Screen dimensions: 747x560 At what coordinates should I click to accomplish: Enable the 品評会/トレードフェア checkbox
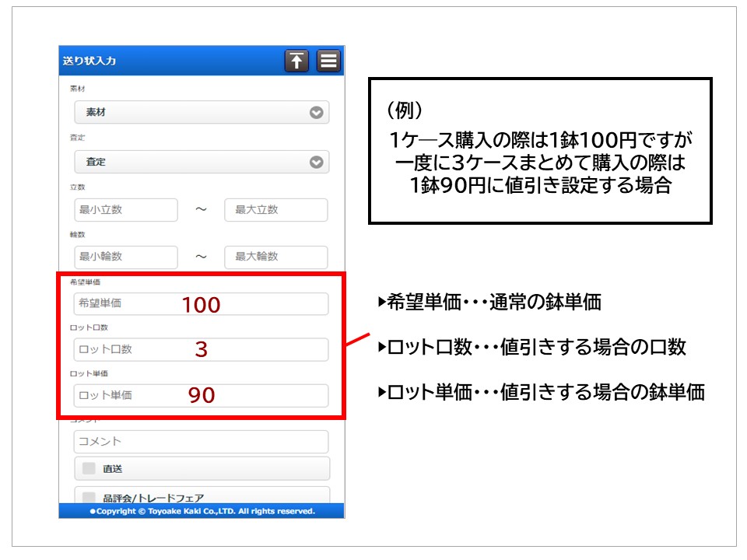pyautogui.click(x=89, y=497)
